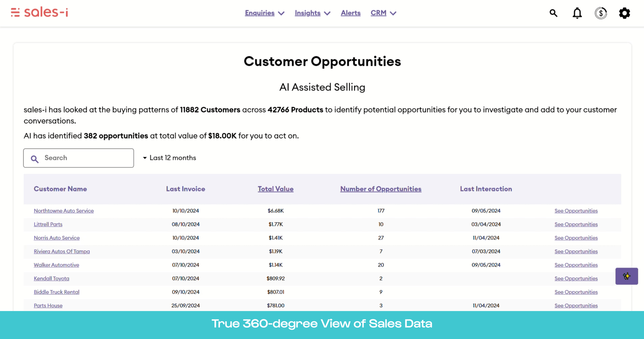Viewport: 644px width, 339px height.
Task: Click the 11882 Customers text
Action: coord(210,110)
